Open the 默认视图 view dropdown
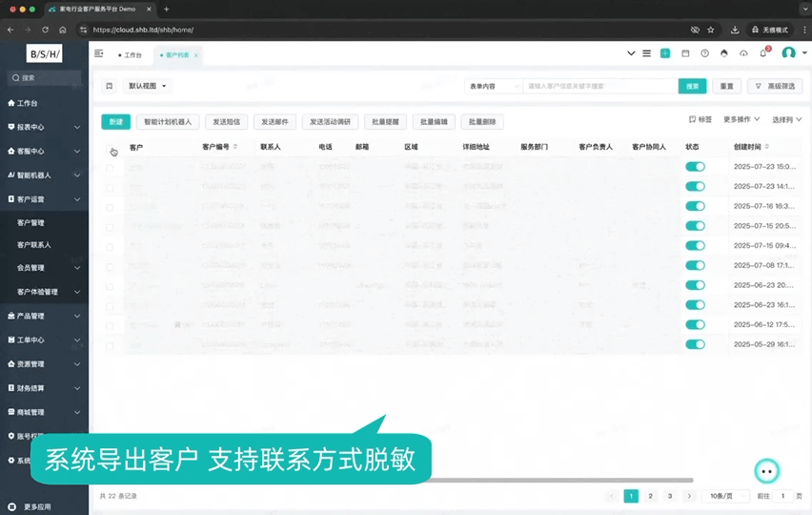This screenshot has height=515, width=812. [x=148, y=86]
